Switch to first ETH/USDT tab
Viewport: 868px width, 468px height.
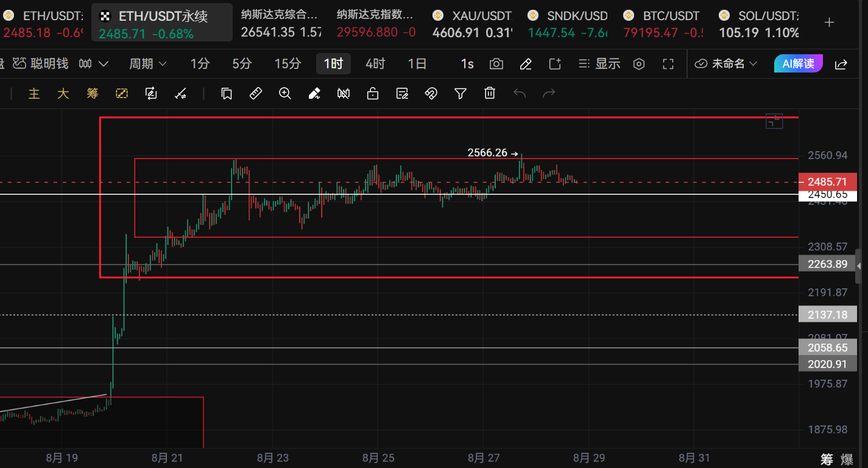(x=41, y=23)
